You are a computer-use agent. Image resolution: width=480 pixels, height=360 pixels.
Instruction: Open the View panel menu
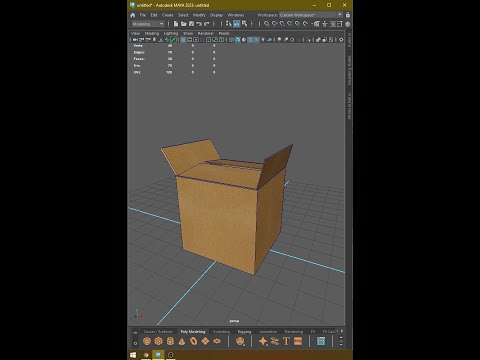(135, 33)
